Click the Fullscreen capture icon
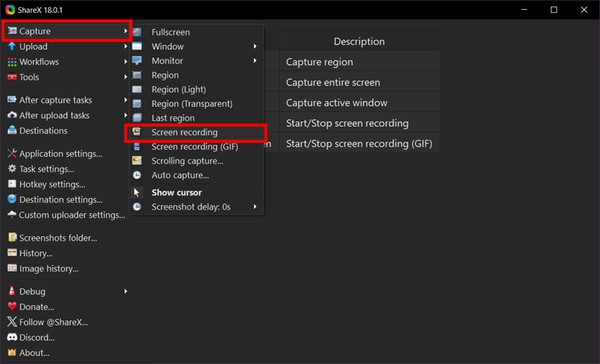The width and height of the screenshot is (600, 364). click(137, 32)
